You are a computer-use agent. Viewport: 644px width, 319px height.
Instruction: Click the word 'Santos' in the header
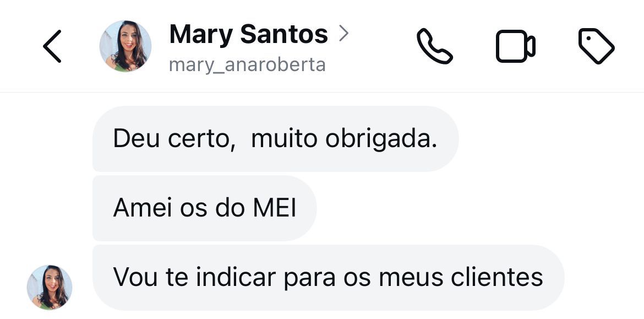click(284, 34)
